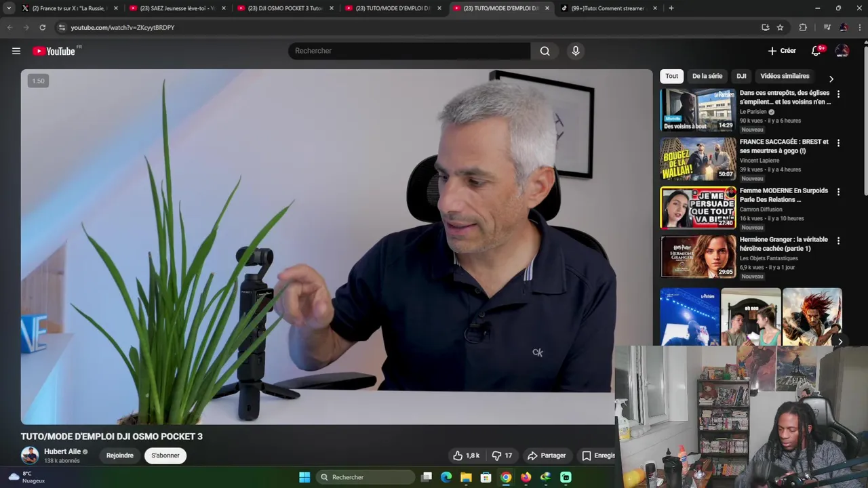Screen dimensions: 868x488
Task: Open a new browser tab
Action: (671, 8)
